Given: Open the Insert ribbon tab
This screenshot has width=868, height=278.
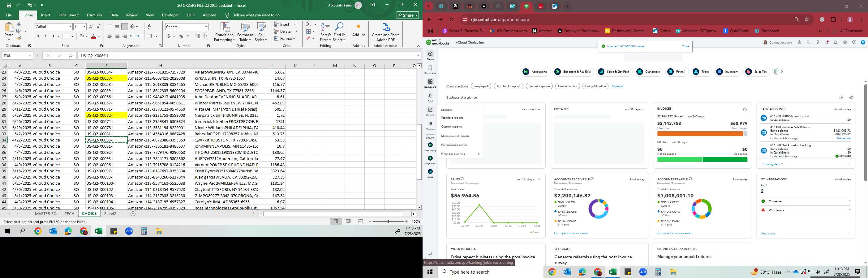Looking at the screenshot, I should click(x=45, y=15).
